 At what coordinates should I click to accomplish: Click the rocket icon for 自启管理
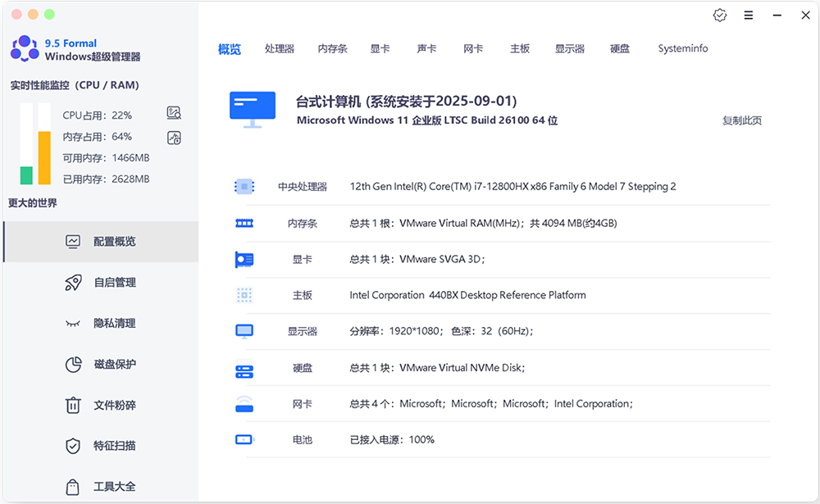(73, 283)
